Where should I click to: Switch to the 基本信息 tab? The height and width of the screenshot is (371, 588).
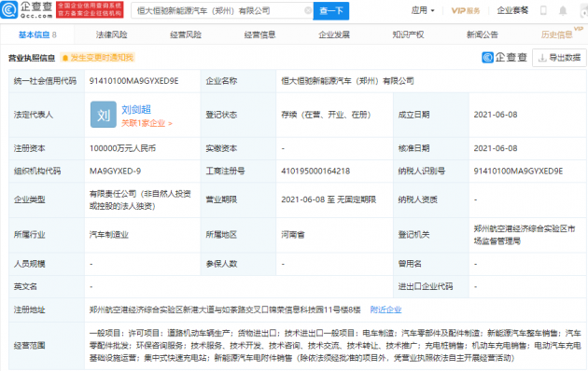(37, 34)
